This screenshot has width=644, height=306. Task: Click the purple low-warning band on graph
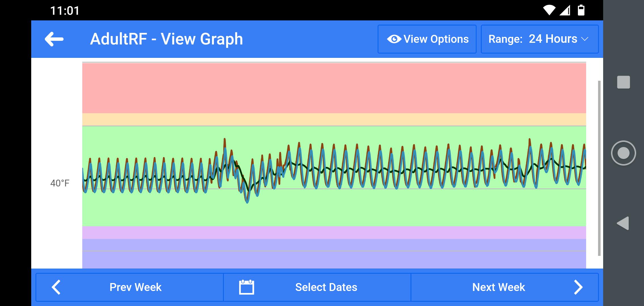[x=334, y=233]
